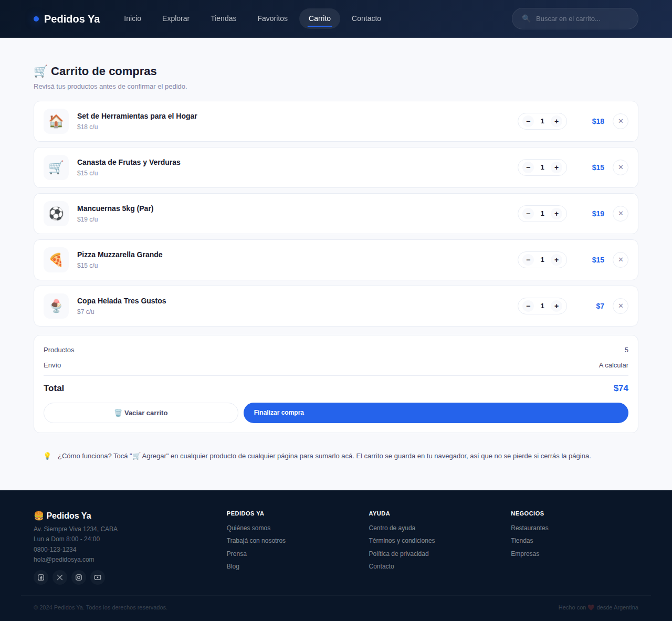This screenshot has width=672, height=621.
Task: Remove Copa Helada Tres Gustos from cart
Action: (x=621, y=306)
